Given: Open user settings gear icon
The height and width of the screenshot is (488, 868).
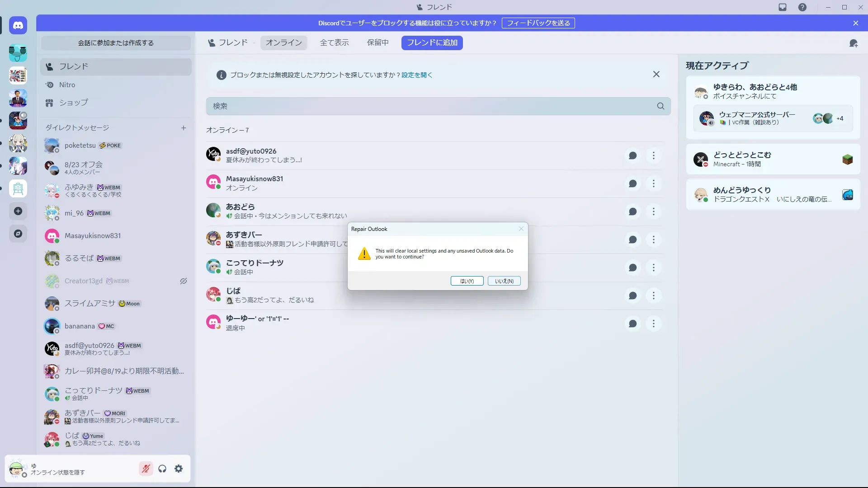Looking at the screenshot, I should click(x=179, y=469).
